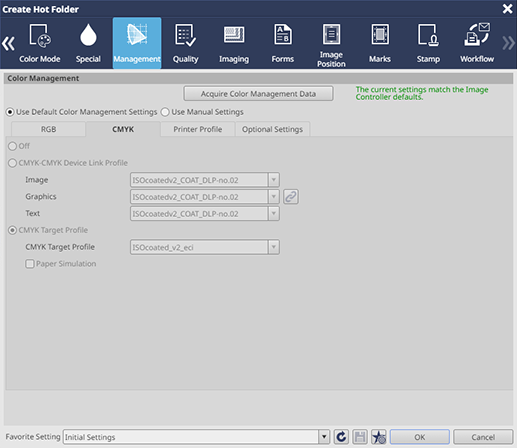Switch to the Printer Profile tab

pyautogui.click(x=198, y=129)
